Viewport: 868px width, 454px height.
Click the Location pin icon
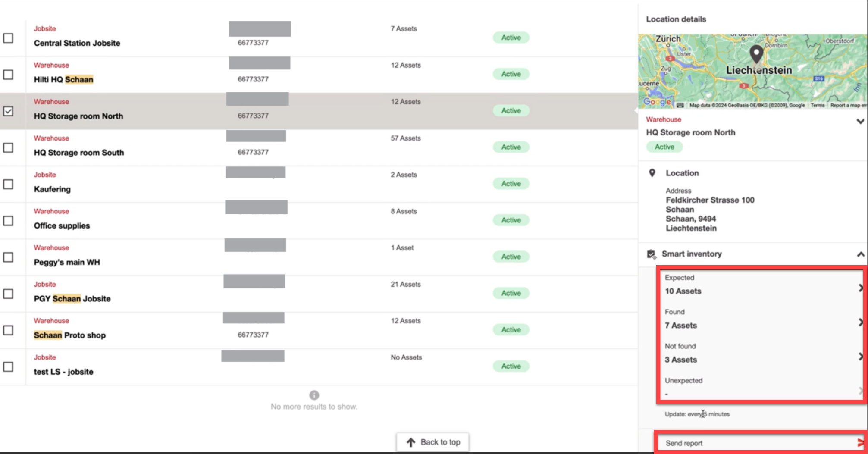tap(652, 173)
